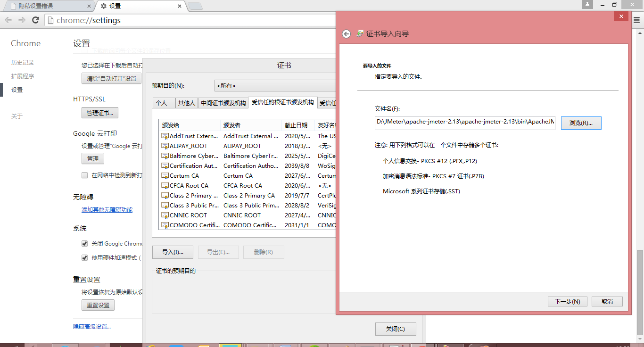Open the 预期目的 dropdown showing <所有>
Image resolution: width=644 pixels, height=347 pixels.
click(x=275, y=86)
